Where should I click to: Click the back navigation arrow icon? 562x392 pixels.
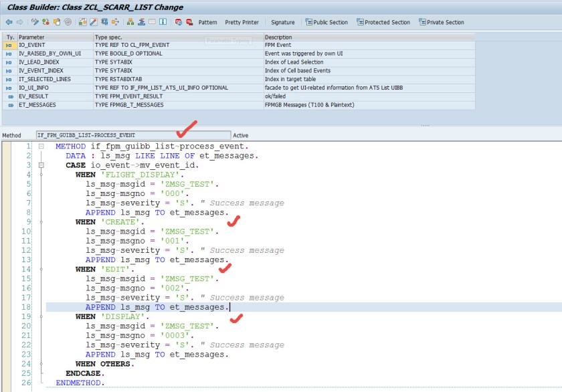pyautogui.click(x=9, y=22)
